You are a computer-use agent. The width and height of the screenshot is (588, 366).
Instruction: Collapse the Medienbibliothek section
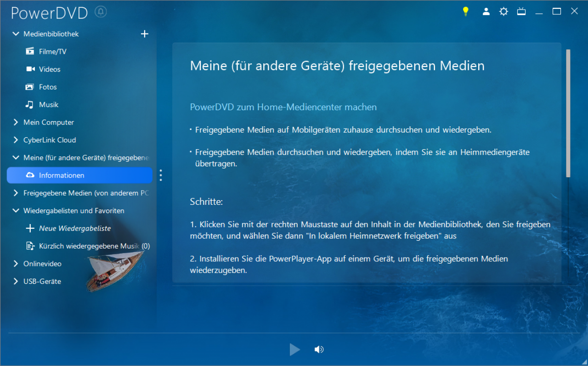[x=16, y=34]
